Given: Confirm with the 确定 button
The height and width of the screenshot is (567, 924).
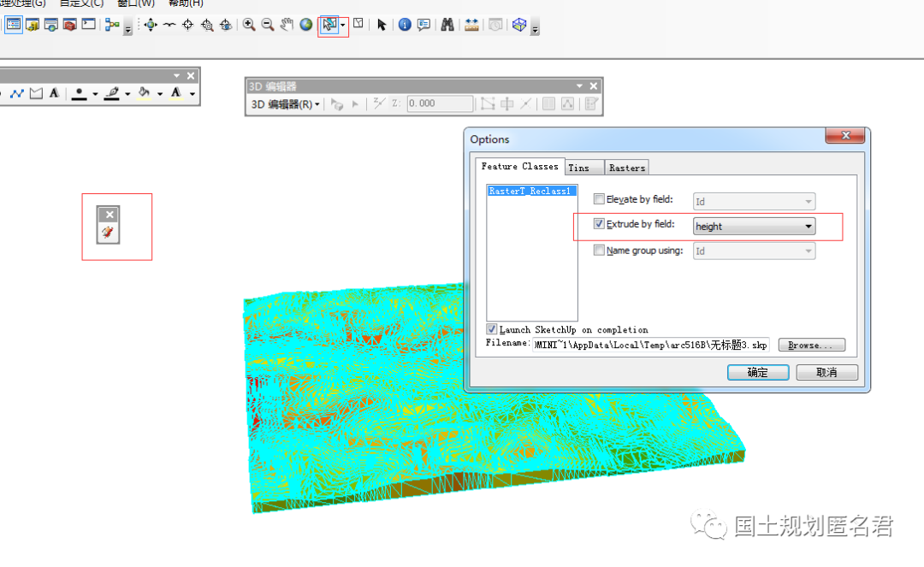Looking at the screenshot, I should click(x=758, y=372).
